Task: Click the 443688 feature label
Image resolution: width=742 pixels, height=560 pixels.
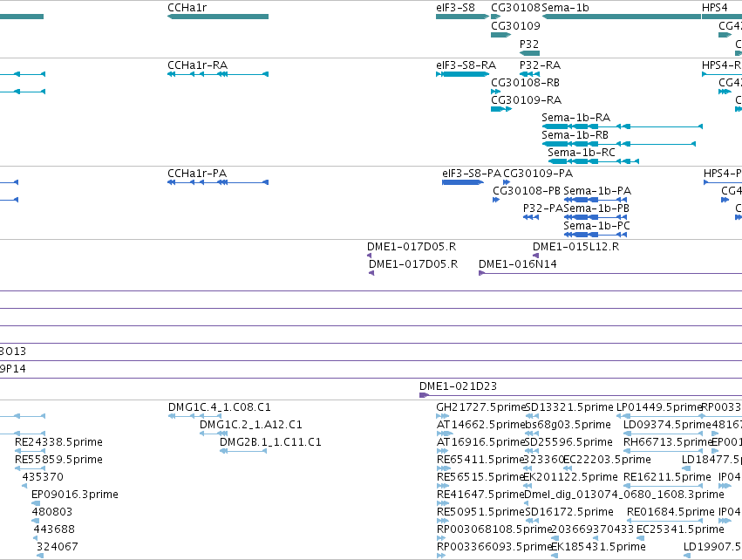Action: tap(54, 529)
